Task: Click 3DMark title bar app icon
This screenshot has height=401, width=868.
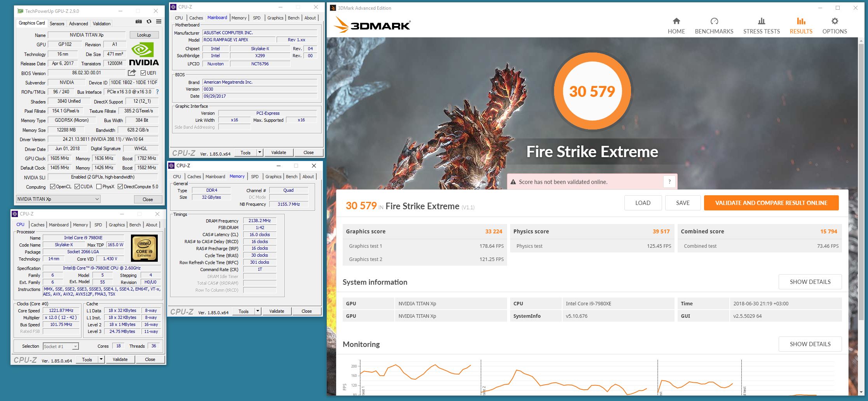Action: click(x=333, y=8)
